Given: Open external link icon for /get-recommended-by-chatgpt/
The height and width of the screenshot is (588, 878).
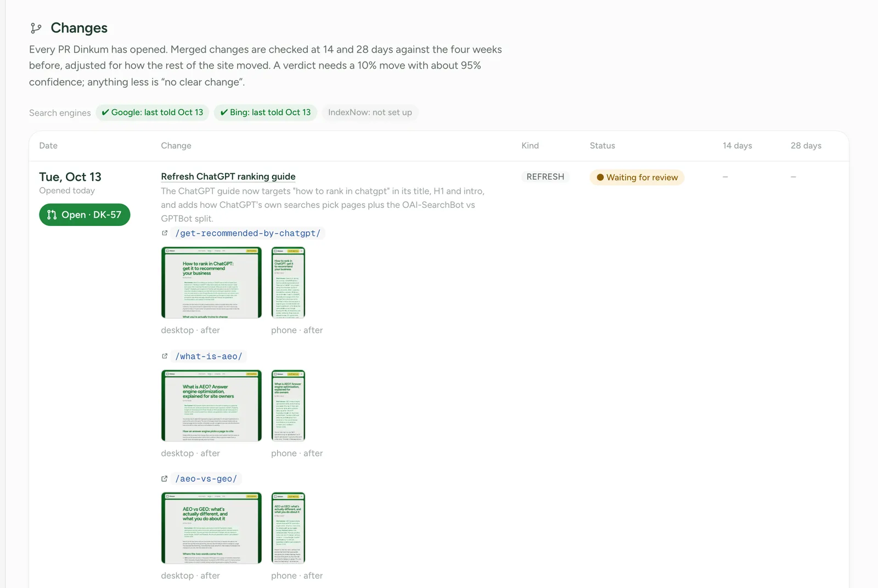Looking at the screenshot, I should (165, 233).
